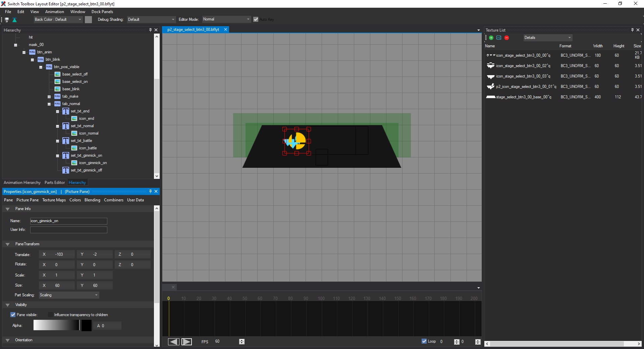Remove texture with the red minus icon

pyautogui.click(x=506, y=38)
